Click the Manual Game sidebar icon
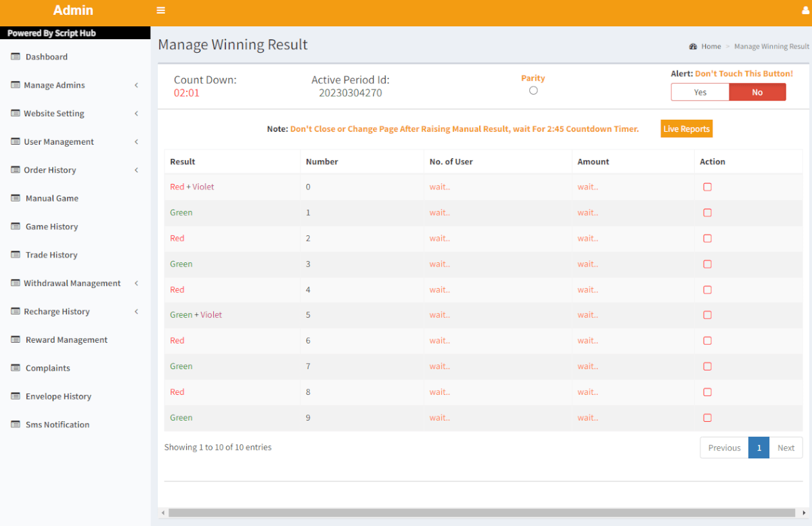The image size is (812, 526). [x=16, y=198]
